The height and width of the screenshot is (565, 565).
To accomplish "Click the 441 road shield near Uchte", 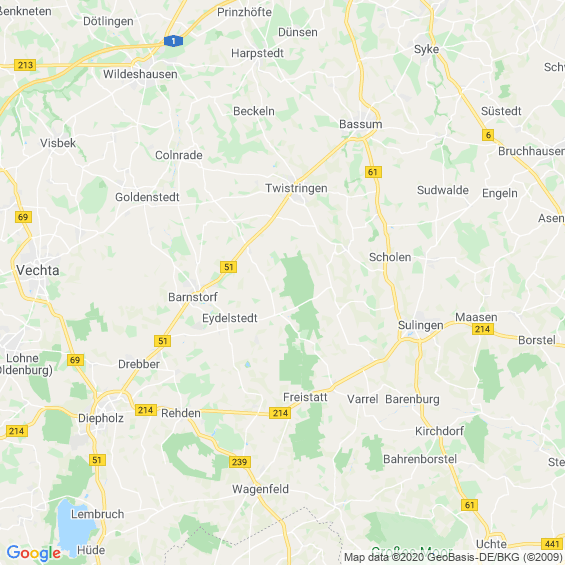I will 552,544.
